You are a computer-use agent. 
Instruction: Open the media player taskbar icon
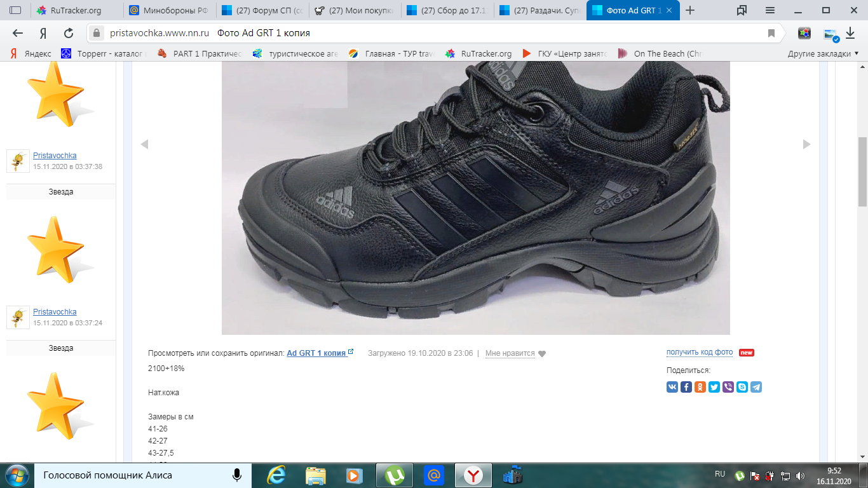(355, 475)
